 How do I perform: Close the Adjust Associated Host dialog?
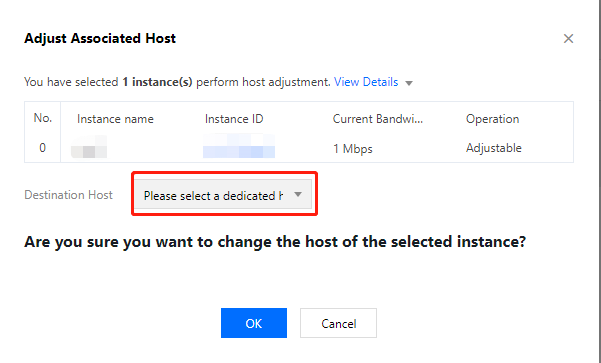[568, 38]
